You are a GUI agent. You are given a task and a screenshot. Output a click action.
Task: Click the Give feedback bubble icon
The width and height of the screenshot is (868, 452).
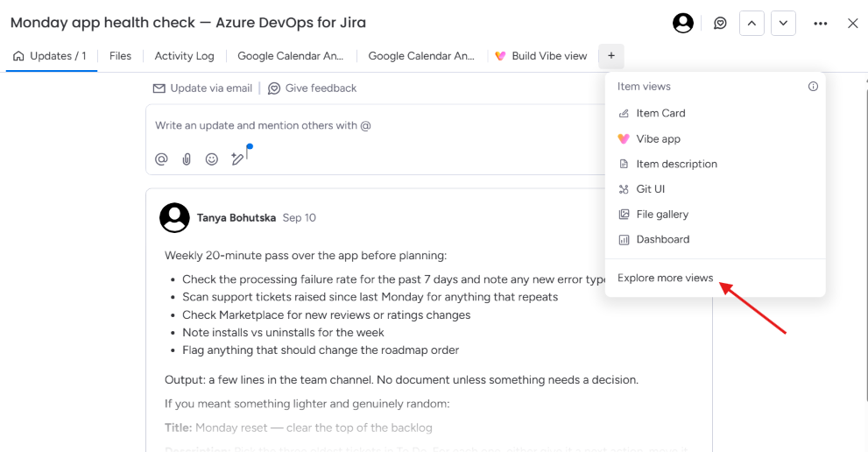click(x=274, y=88)
